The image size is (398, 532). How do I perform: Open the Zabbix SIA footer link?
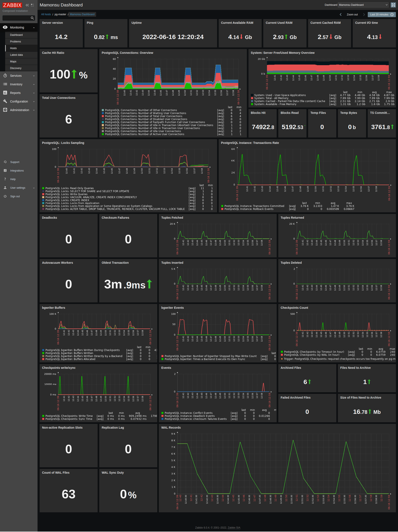pyautogui.click(x=234, y=528)
